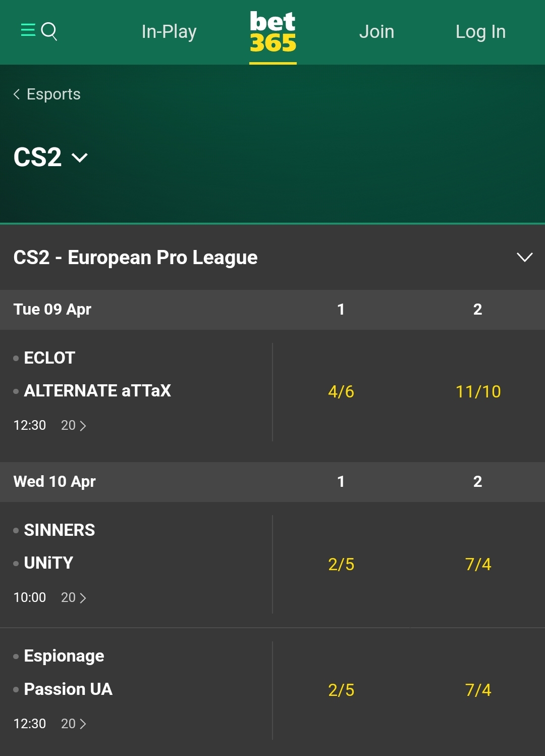
Task: Click the Wed 10 Apr date header
Action: point(54,482)
